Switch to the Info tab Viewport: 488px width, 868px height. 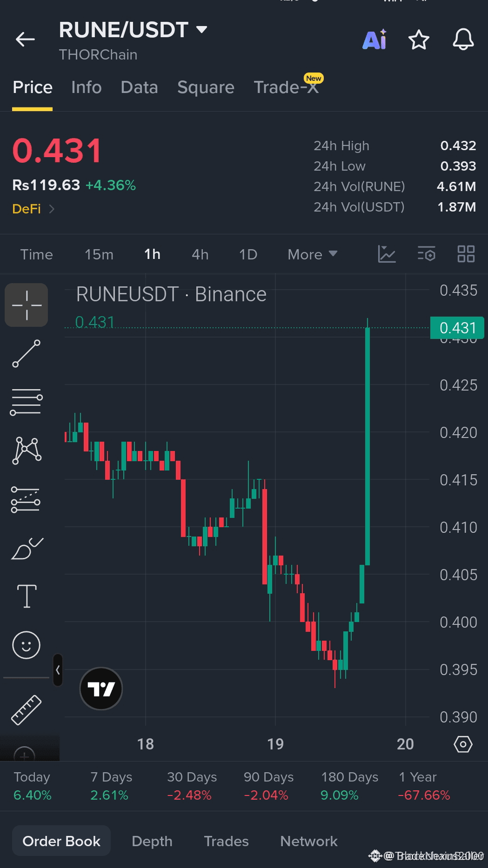point(87,87)
